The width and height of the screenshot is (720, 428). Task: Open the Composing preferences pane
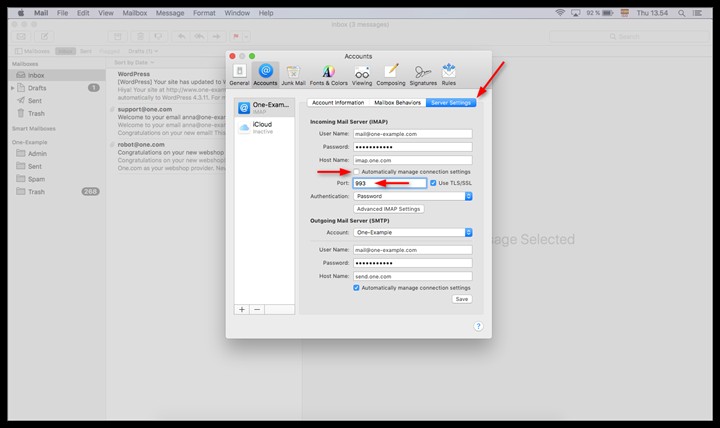point(391,75)
